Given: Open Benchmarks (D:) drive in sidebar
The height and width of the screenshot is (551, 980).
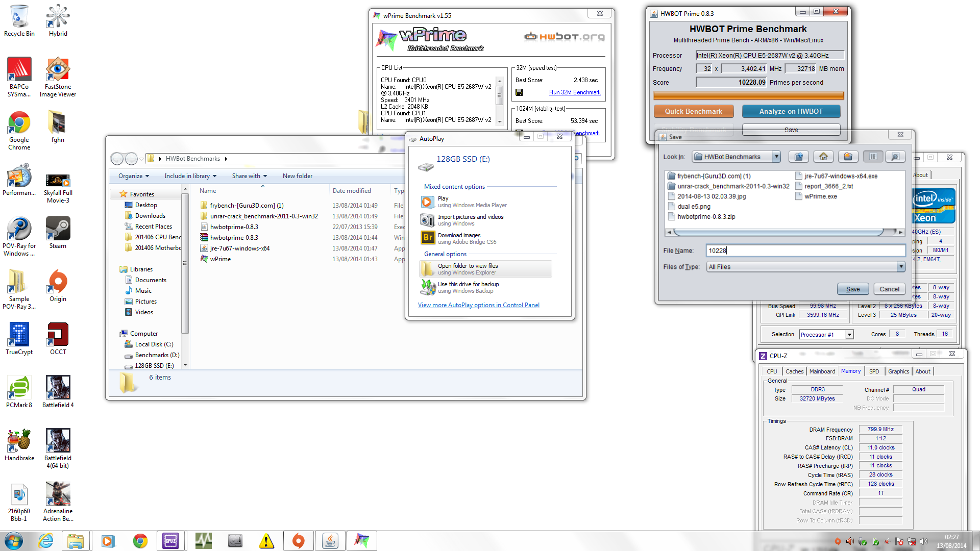Looking at the screenshot, I should [157, 355].
